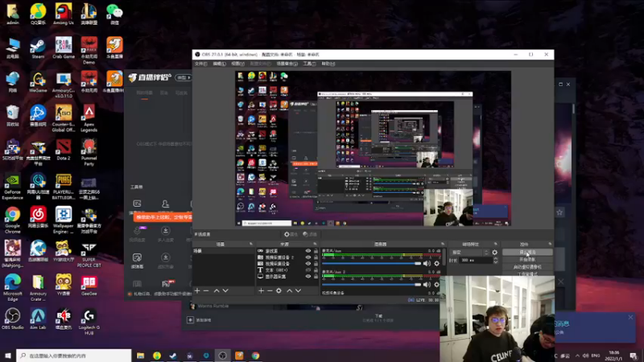Open the scene transition properties gear
The height and width of the screenshot is (362, 644).
494,253
